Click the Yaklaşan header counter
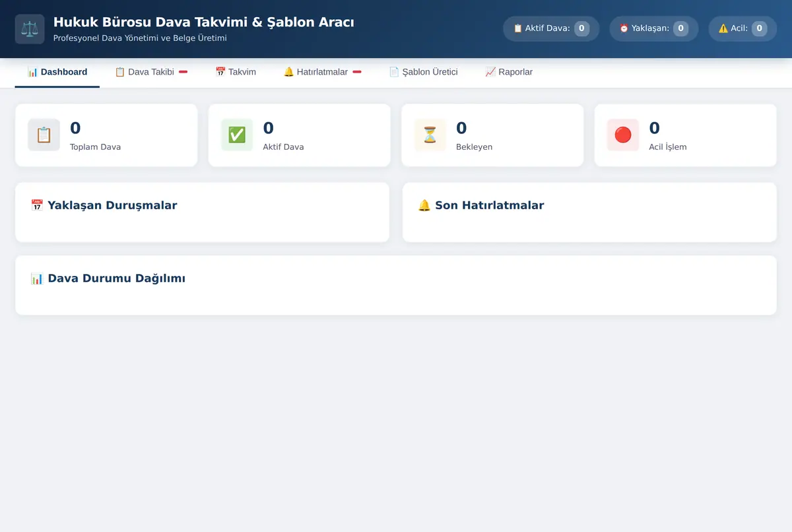The image size is (792, 532). tap(653, 28)
